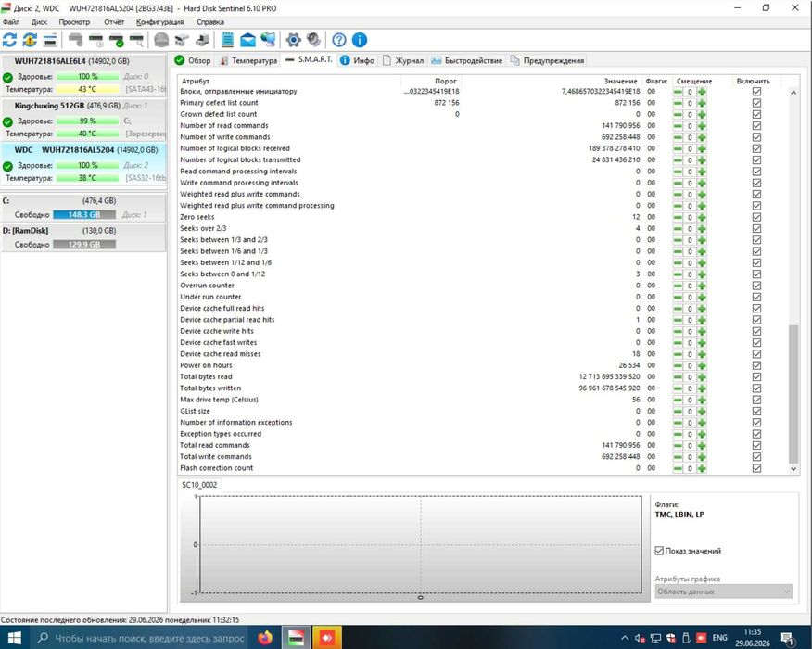Switch to the Температура tab

[x=248, y=60]
